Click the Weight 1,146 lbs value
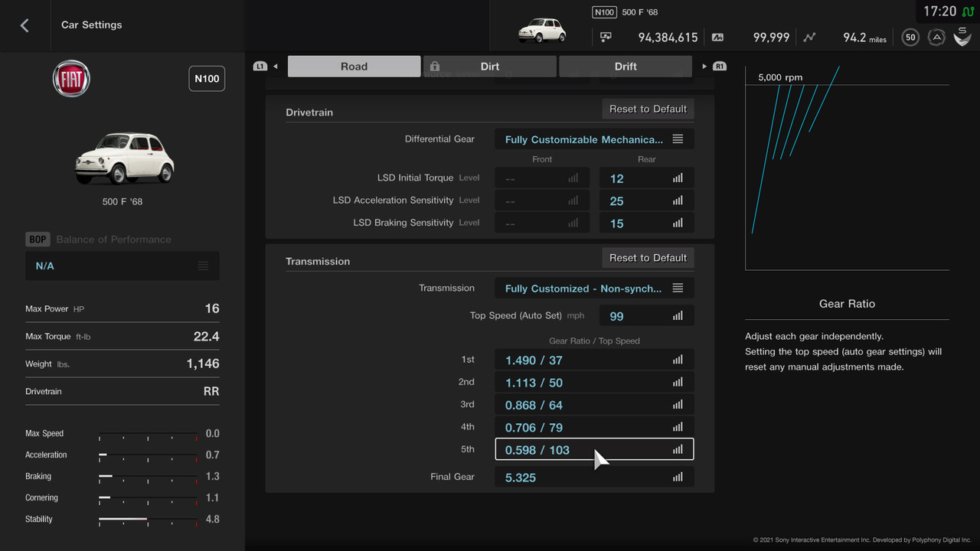This screenshot has height=551, width=980. [x=203, y=364]
